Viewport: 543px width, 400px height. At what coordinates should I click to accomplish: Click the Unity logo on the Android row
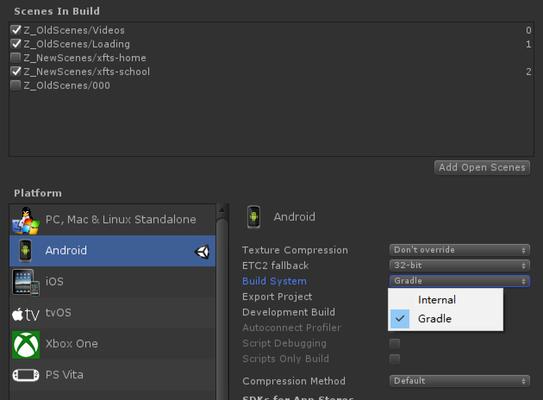[202, 251]
